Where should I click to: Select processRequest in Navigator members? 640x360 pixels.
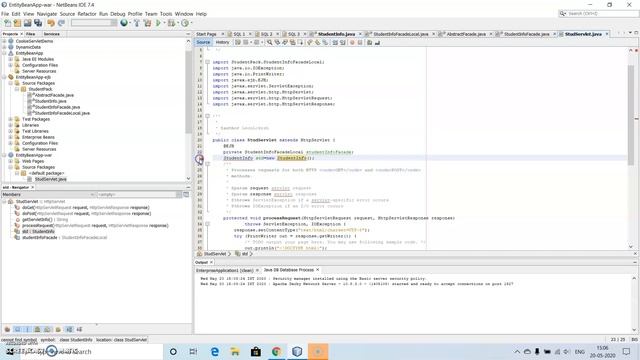(95, 226)
